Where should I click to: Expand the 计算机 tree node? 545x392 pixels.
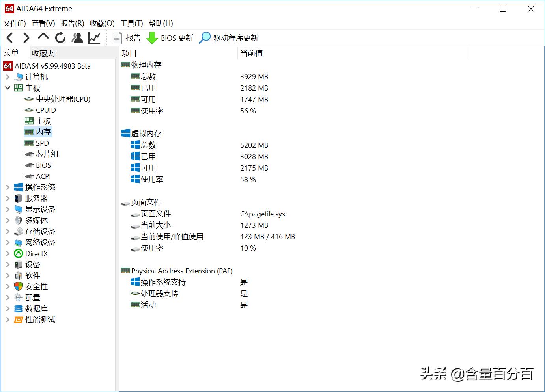pos(8,77)
